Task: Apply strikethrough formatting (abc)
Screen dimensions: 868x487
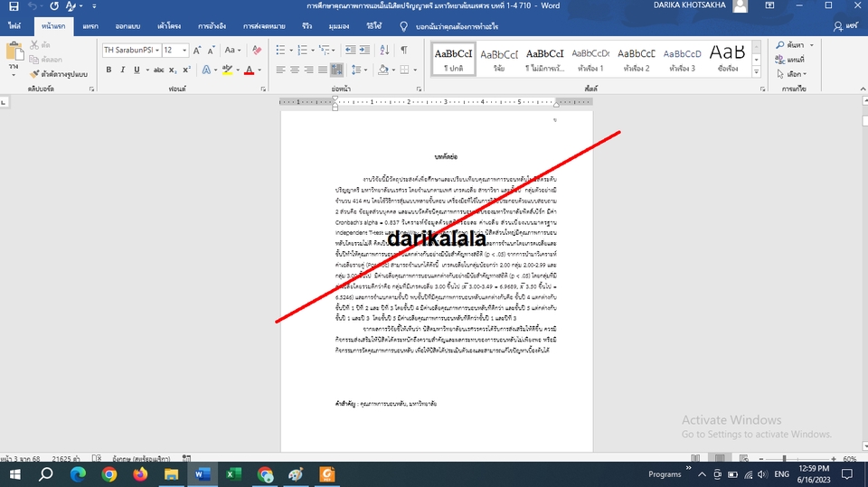Action: (x=159, y=70)
